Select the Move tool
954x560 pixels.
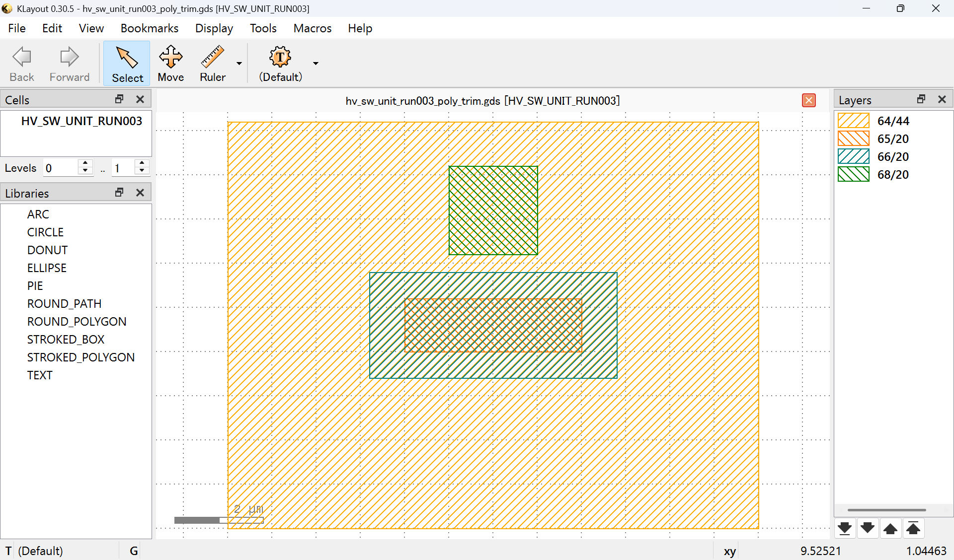pyautogui.click(x=170, y=64)
